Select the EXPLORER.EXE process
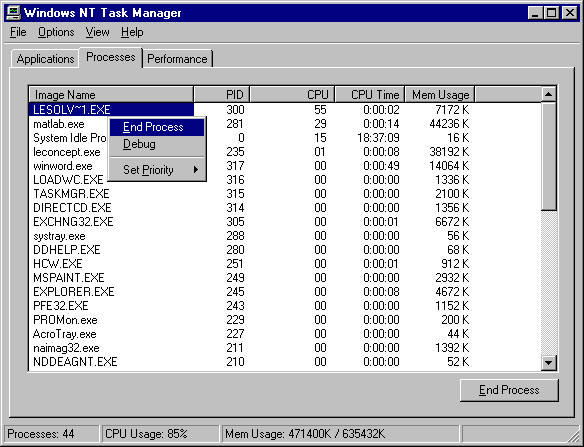Image resolution: width=584 pixels, height=447 pixels. point(286,292)
